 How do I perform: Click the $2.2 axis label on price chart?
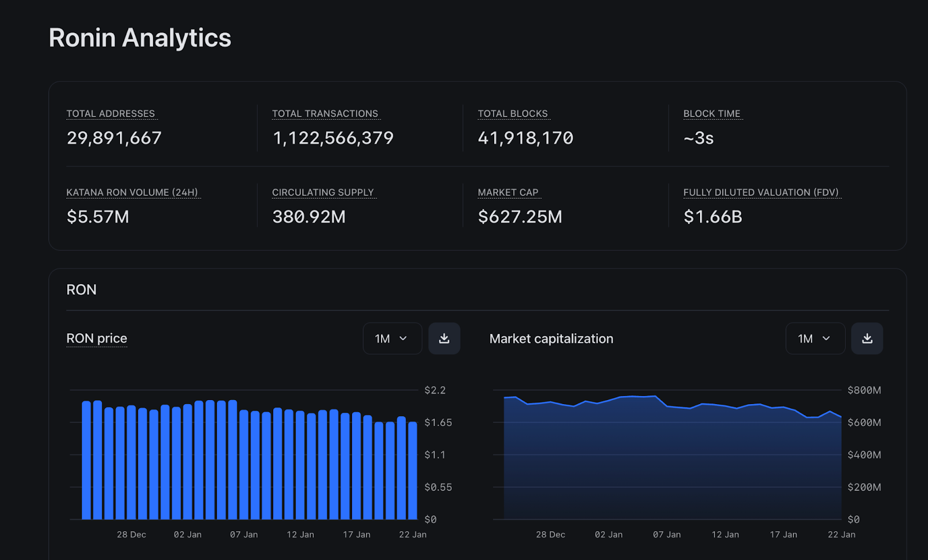pyautogui.click(x=435, y=390)
